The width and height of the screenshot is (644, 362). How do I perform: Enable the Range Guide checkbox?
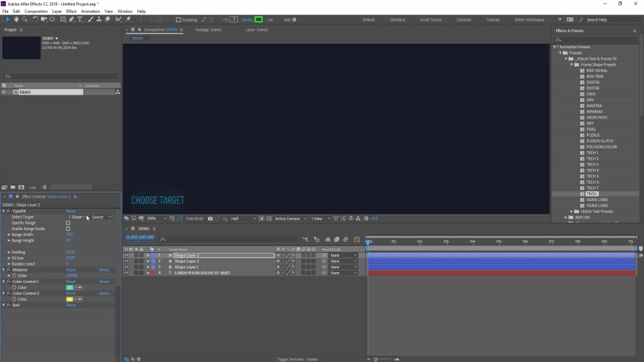(x=68, y=229)
